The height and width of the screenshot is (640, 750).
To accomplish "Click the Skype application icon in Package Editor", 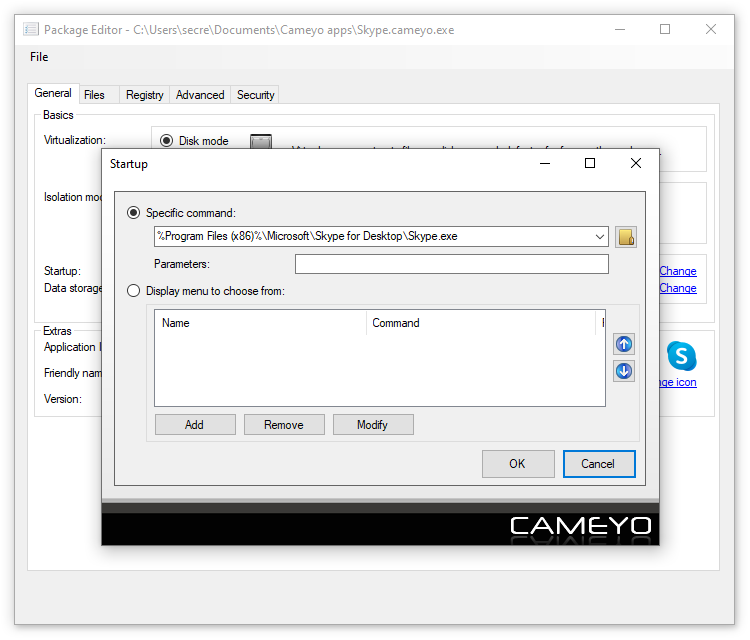I will click(x=682, y=356).
